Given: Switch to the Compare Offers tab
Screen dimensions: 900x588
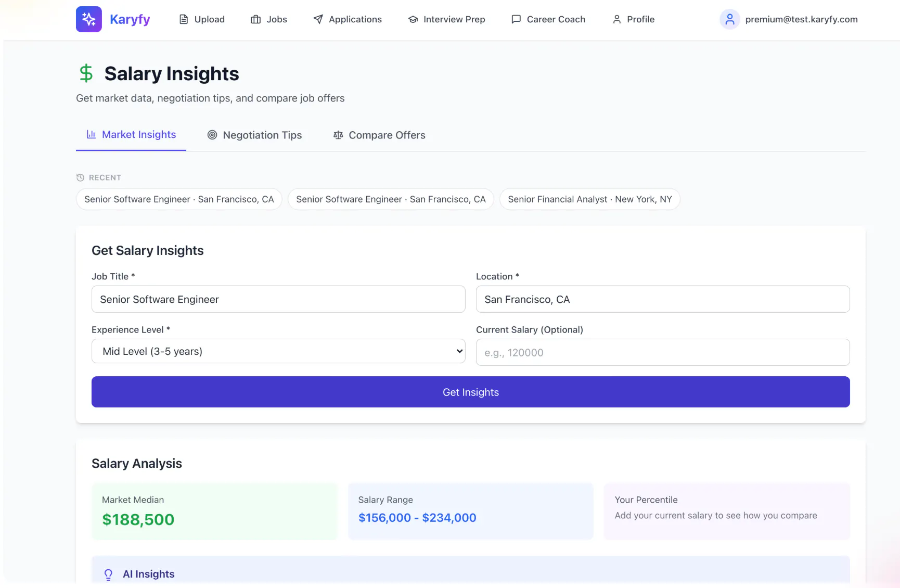Looking at the screenshot, I should click(379, 135).
